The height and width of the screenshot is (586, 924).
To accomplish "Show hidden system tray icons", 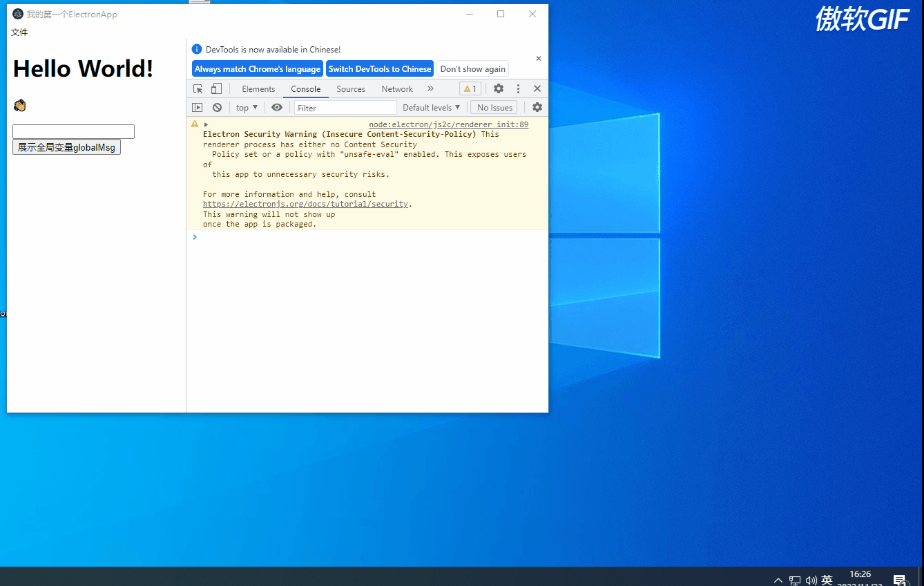I will (x=778, y=580).
